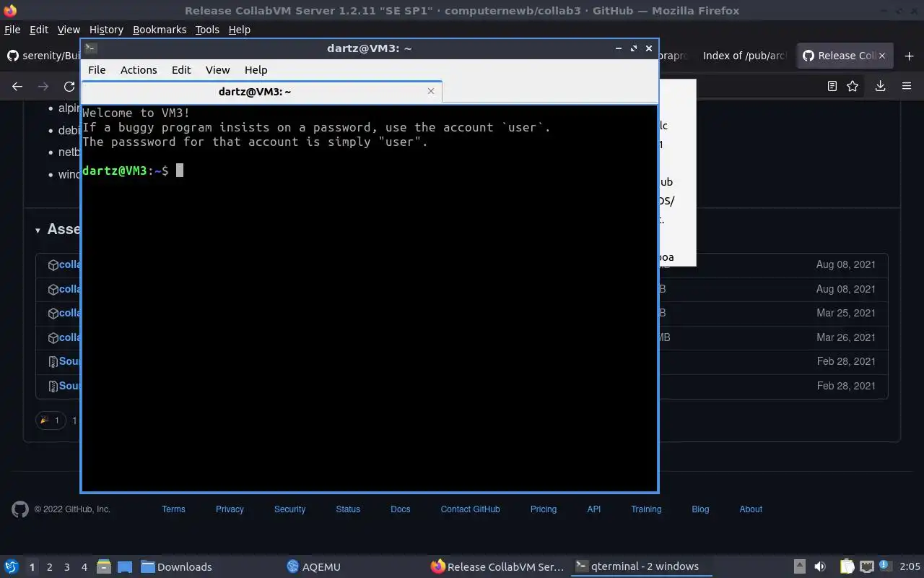The height and width of the screenshot is (578, 924).
Task: Open Firefox downloads panel arrow icon
Action: [x=880, y=86]
